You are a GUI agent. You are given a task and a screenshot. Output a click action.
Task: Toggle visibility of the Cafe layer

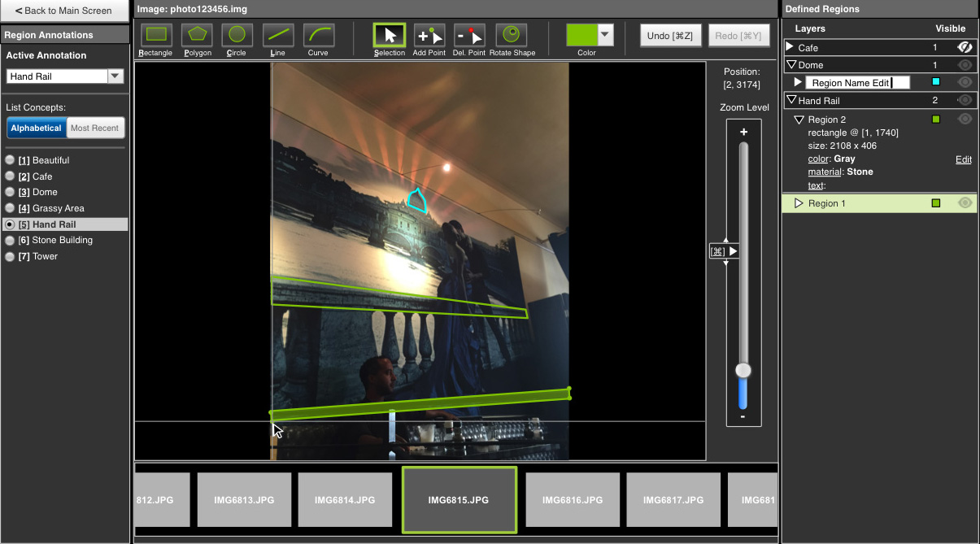tap(965, 48)
